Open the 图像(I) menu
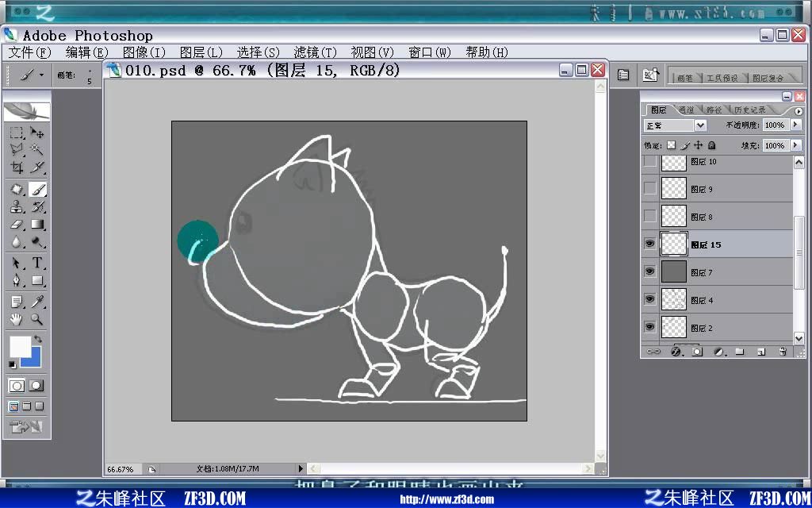812x508 pixels. click(144, 52)
